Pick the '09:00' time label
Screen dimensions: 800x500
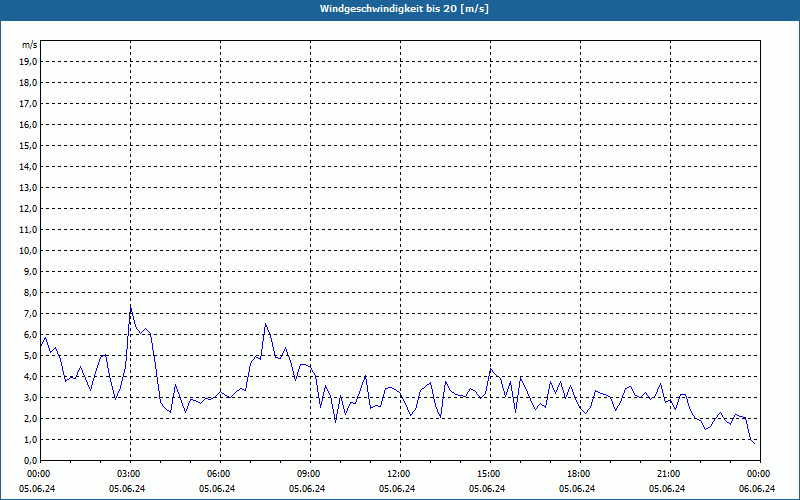pyautogui.click(x=308, y=474)
